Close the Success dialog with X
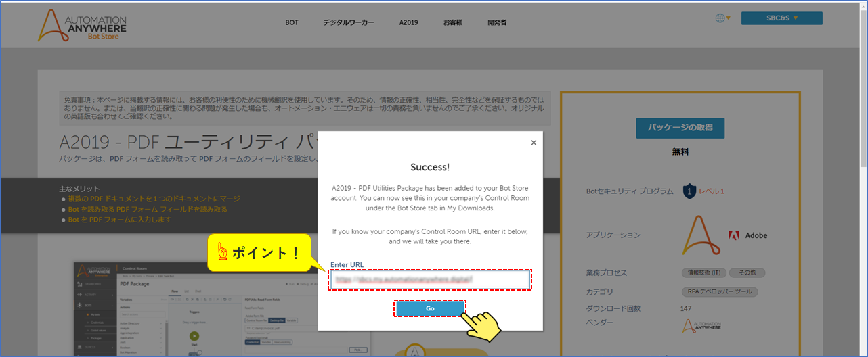Viewport: 868px width, 357px height. point(534,143)
